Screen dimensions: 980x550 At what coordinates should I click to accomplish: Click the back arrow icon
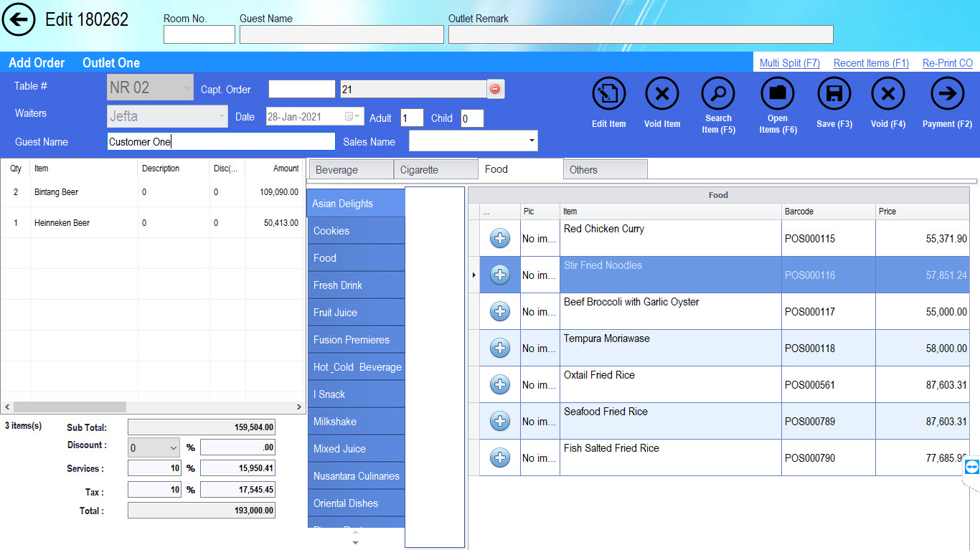(19, 19)
